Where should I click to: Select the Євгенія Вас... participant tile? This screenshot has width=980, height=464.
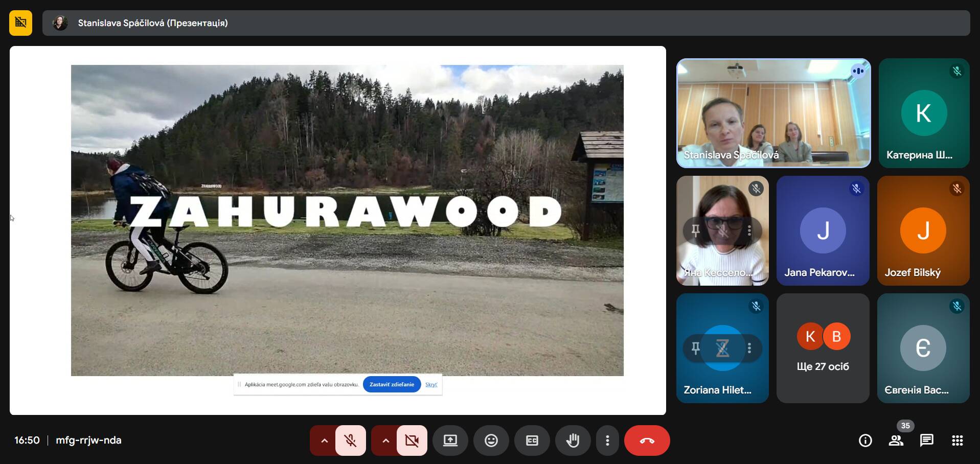click(x=923, y=348)
